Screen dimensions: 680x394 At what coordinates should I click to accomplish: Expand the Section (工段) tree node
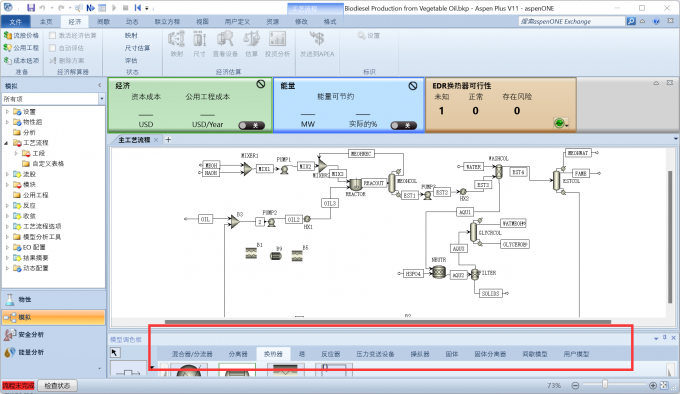point(16,153)
